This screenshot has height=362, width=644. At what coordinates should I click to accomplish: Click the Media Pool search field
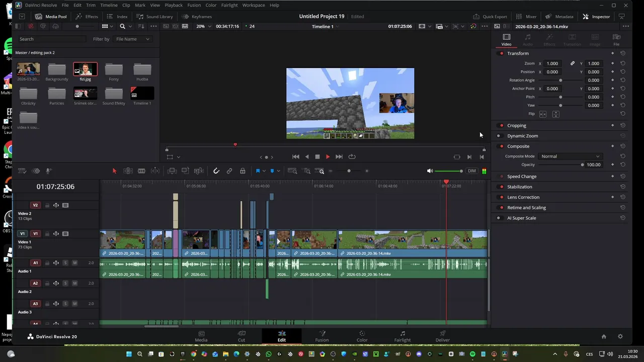point(53,39)
